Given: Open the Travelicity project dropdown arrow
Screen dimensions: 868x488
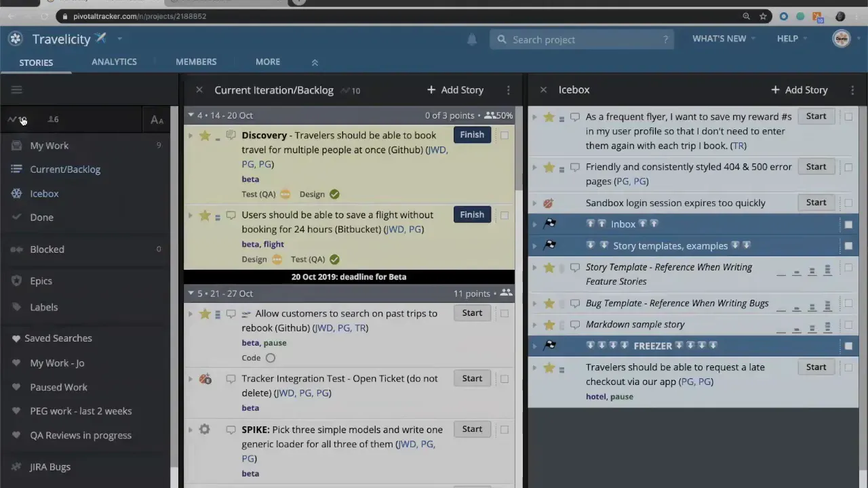Looking at the screenshot, I should click(x=119, y=39).
